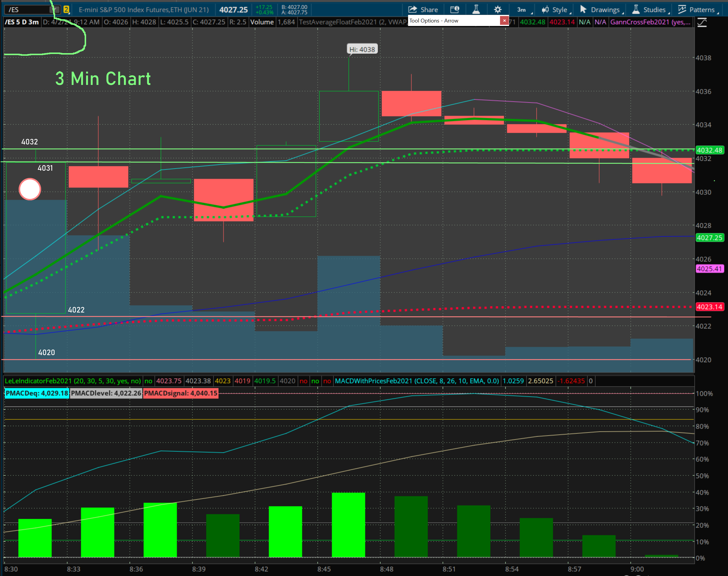Image resolution: width=728 pixels, height=576 pixels.
Task: Click the Bid 4027.00 quote text
Action: coord(295,7)
